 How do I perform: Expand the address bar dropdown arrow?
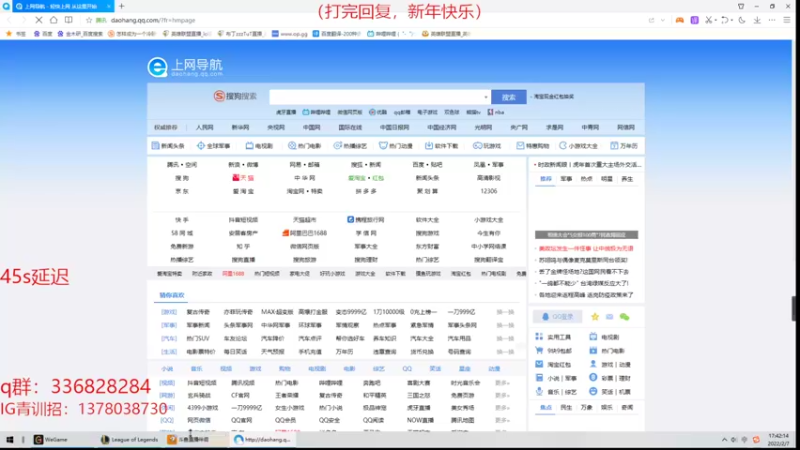(662, 20)
